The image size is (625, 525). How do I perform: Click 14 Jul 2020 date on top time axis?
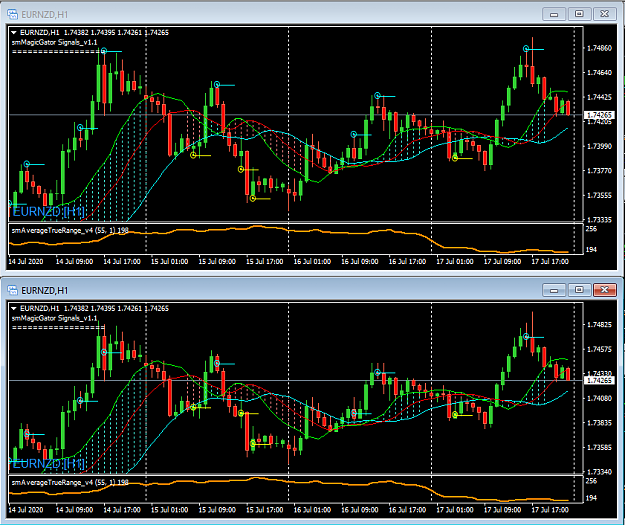[x=26, y=262]
